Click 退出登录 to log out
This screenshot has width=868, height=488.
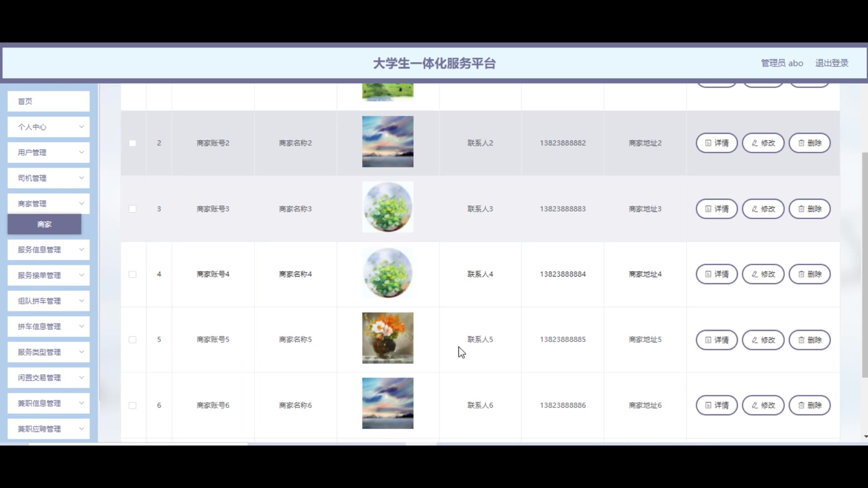coord(831,63)
